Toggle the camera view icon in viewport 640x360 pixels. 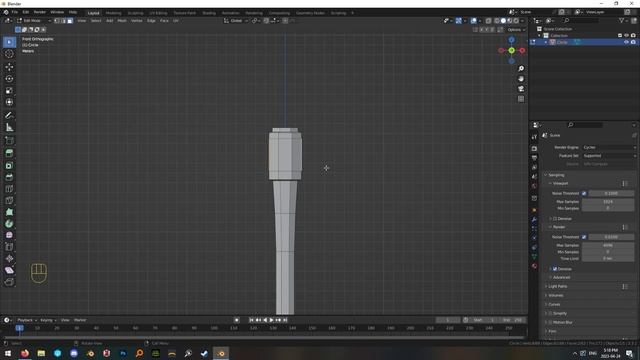(x=521, y=89)
